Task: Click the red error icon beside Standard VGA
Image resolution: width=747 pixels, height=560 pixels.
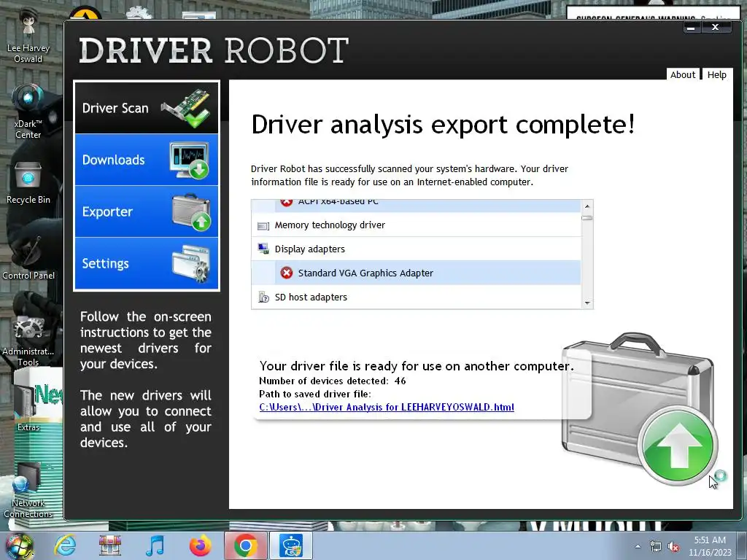Action: pyautogui.click(x=286, y=273)
